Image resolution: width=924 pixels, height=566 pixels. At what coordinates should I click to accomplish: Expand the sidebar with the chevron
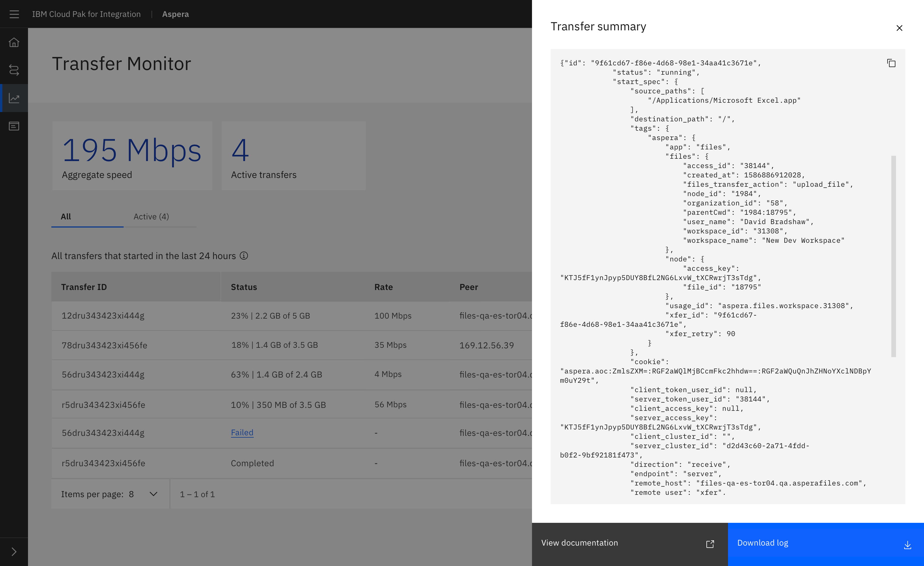[14, 552]
